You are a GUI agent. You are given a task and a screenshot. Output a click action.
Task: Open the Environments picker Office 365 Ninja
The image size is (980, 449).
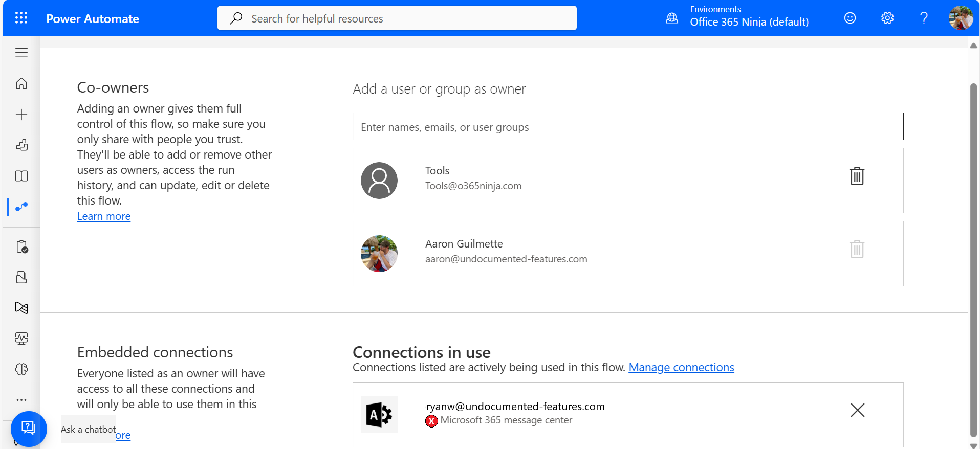749,21
